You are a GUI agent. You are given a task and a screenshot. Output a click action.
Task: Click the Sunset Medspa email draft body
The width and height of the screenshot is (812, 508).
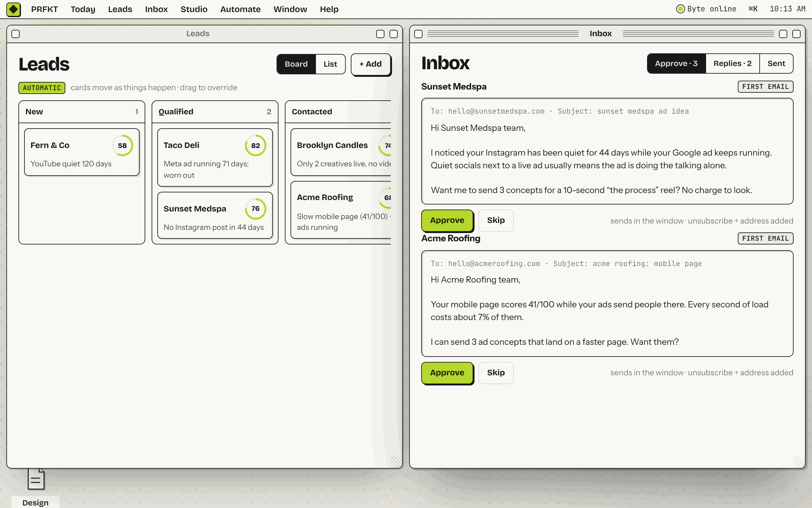coord(607,151)
